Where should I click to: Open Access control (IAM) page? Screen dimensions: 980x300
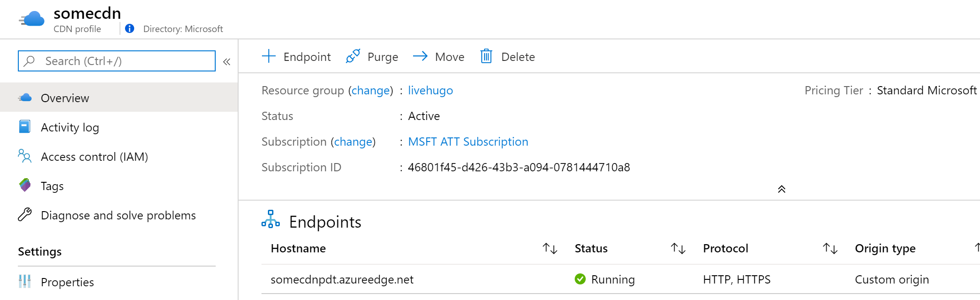[x=94, y=157]
